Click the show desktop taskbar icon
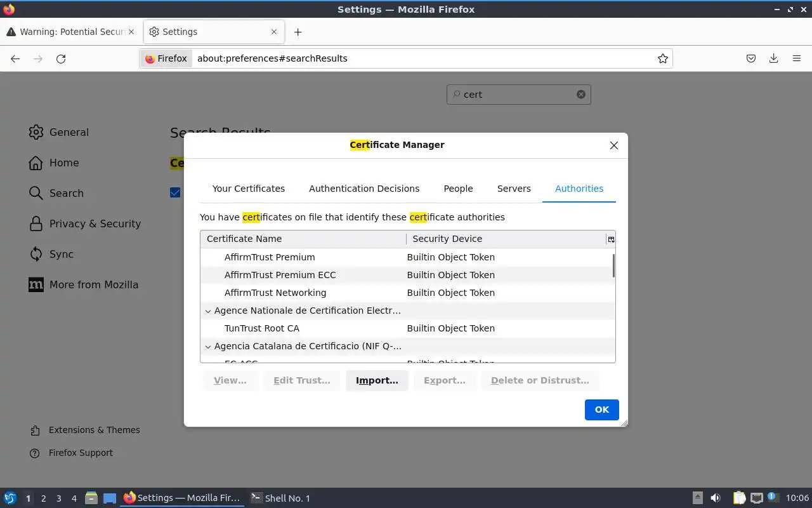The width and height of the screenshot is (812, 508). 110,498
